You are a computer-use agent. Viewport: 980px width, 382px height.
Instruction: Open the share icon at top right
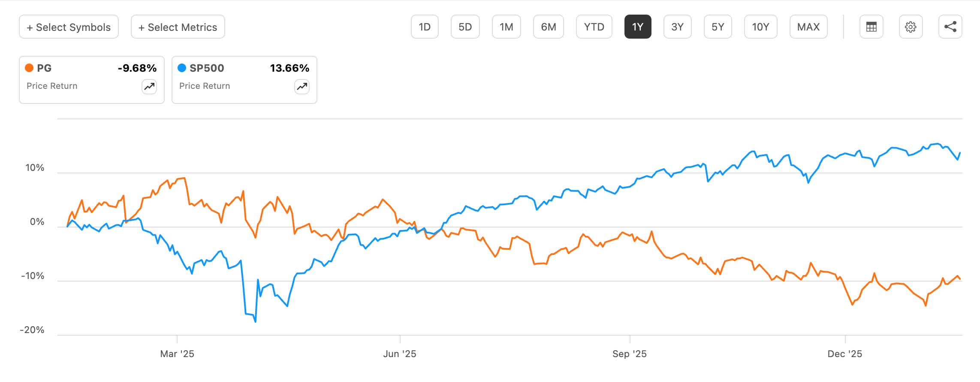(x=951, y=27)
